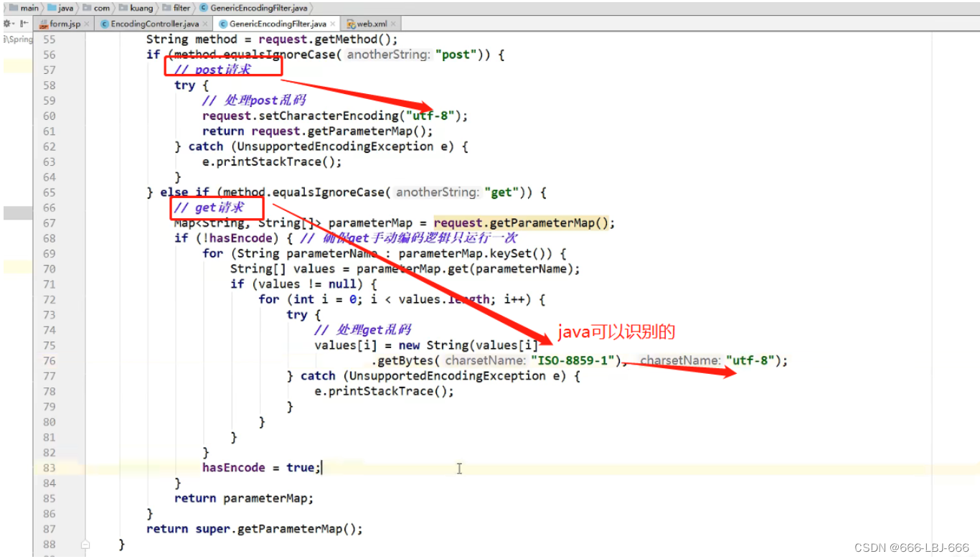This screenshot has height=559, width=980.
Task: Close the EncodingController.java tab
Action: point(205,24)
